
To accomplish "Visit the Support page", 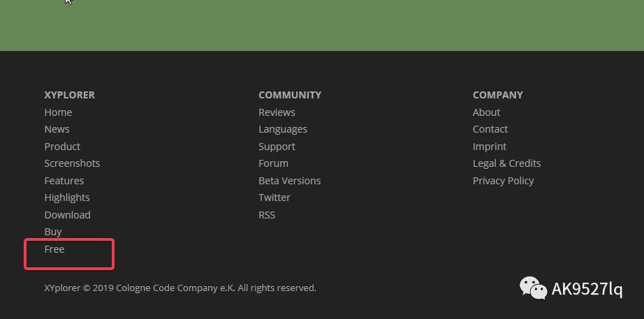I will [277, 147].
